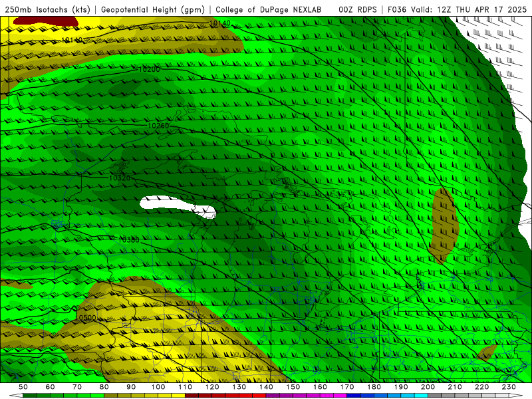Pick the 80 value on the color scale
The height and width of the screenshot is (399, 532).
(104, 387)
